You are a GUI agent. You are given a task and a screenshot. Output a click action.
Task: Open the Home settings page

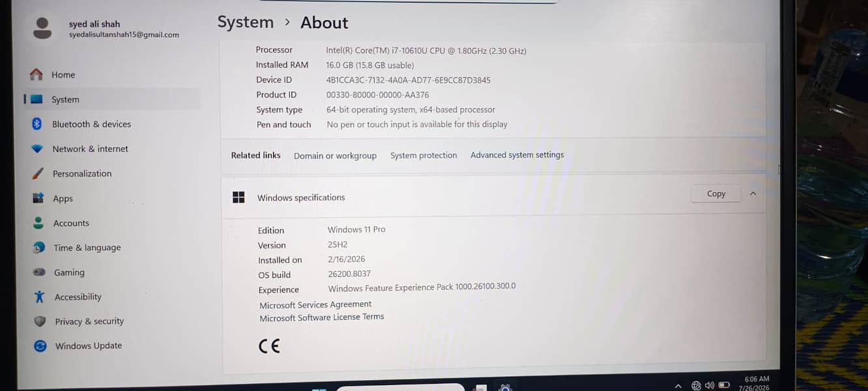click(x=63, y=75)
